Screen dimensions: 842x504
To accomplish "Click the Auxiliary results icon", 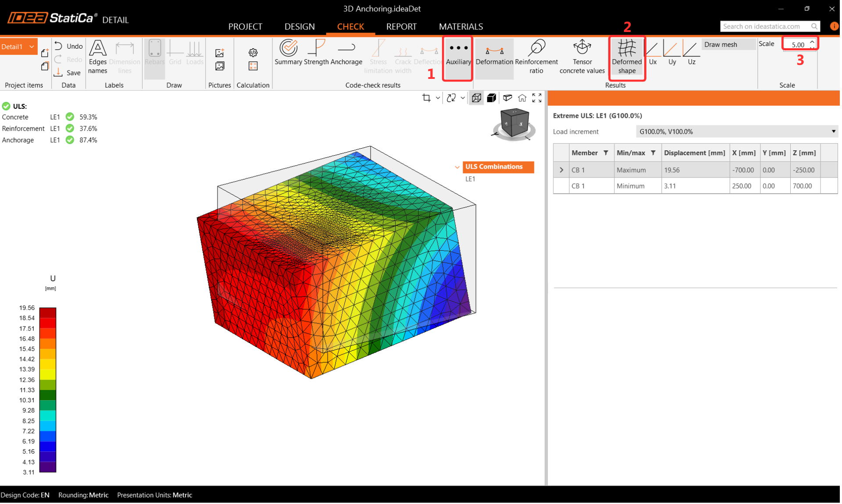I will (458, 53).
